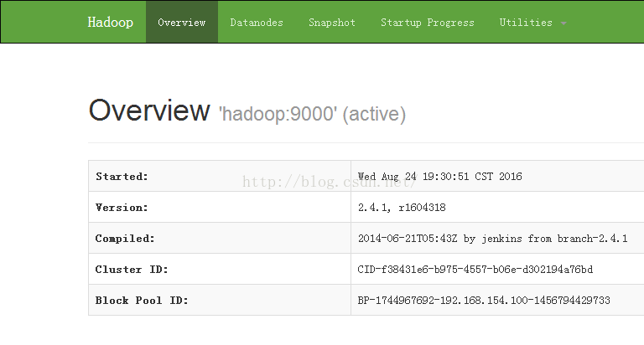Click the 'hadoop:9000' (active) subtitle

pos(313,114)
